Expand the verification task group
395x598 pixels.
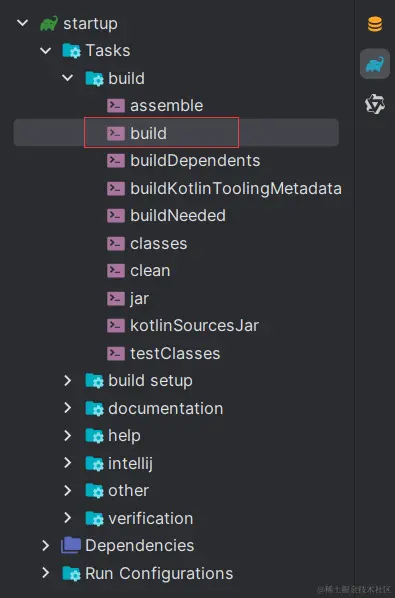click(68, 518)
